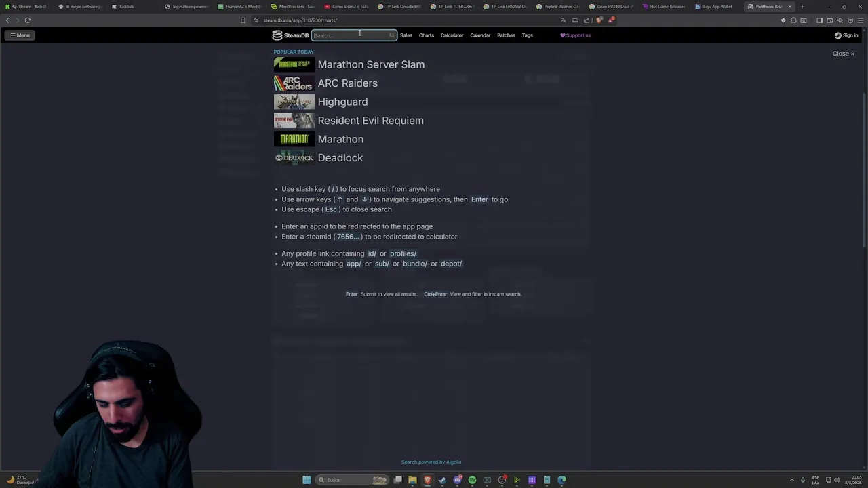Open the Calendar menu item

click(x=480, y=35)
